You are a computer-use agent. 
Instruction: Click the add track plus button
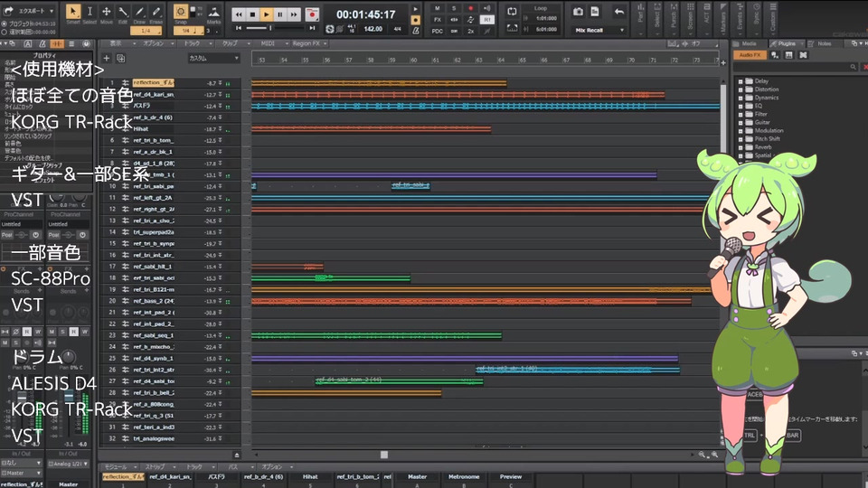coord(107,58)
